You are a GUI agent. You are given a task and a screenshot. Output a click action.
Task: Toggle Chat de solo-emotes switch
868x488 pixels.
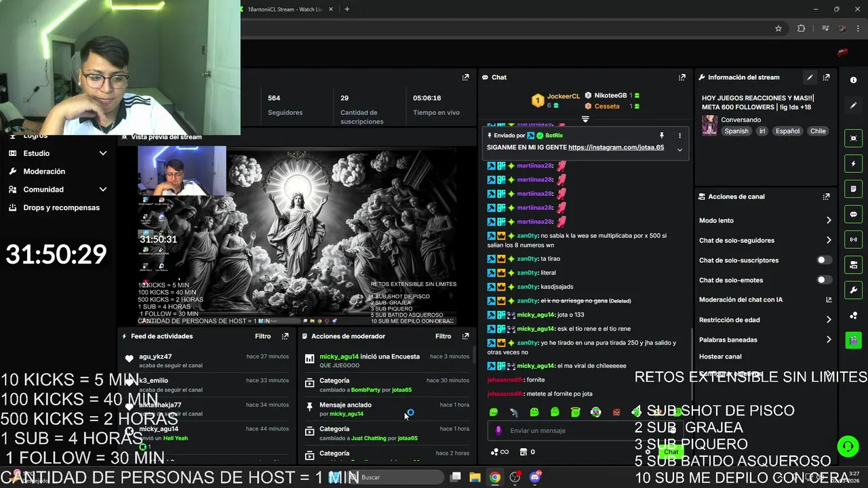(824, 280)
